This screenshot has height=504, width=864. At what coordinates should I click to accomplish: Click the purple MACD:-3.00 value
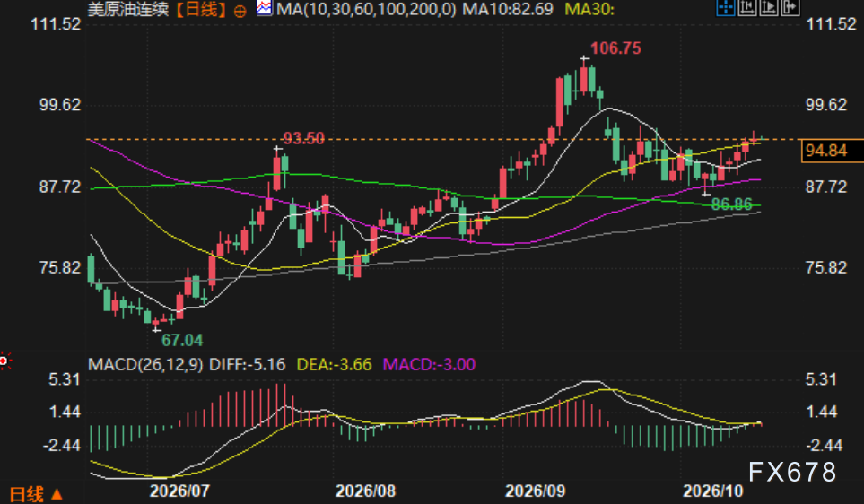[x=429, y=364]
